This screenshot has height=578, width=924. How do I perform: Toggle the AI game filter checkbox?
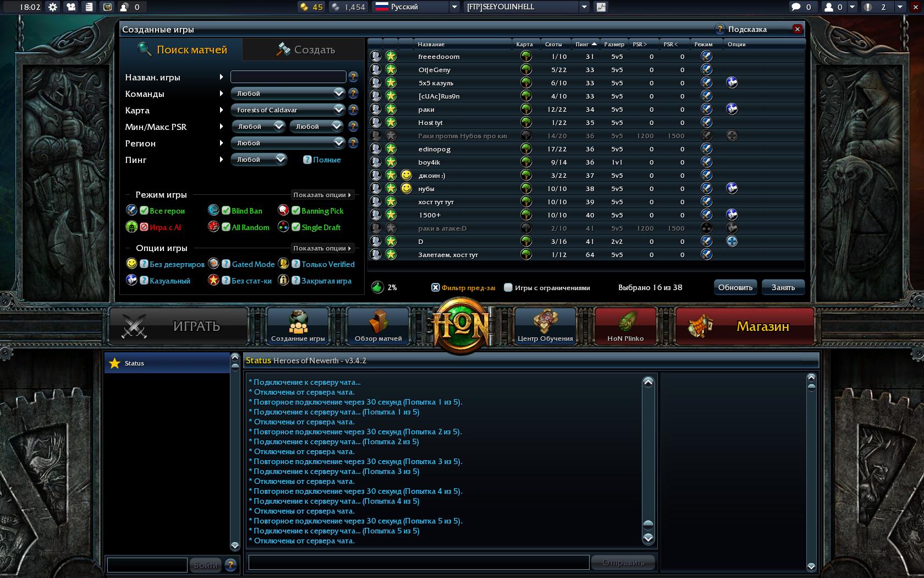[144, 227]
